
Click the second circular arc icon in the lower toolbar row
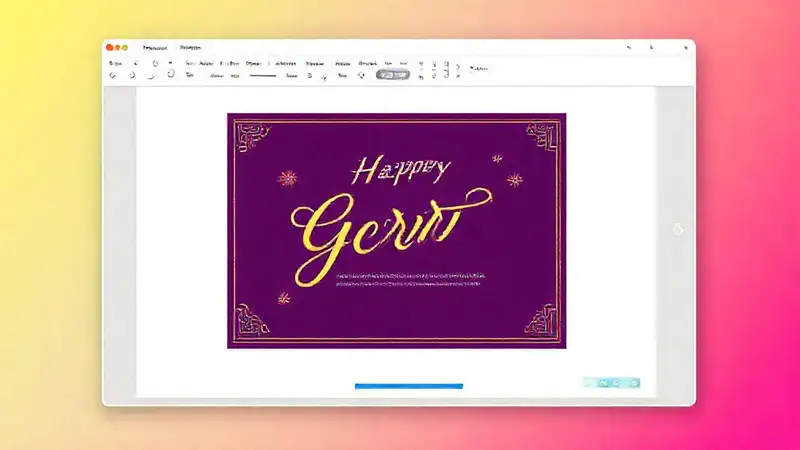pyautogui.click(x=134, y=75)
